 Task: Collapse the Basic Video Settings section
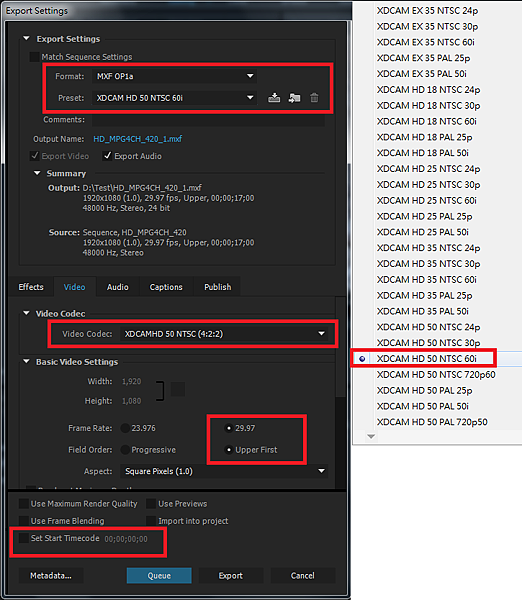[26, 361]
